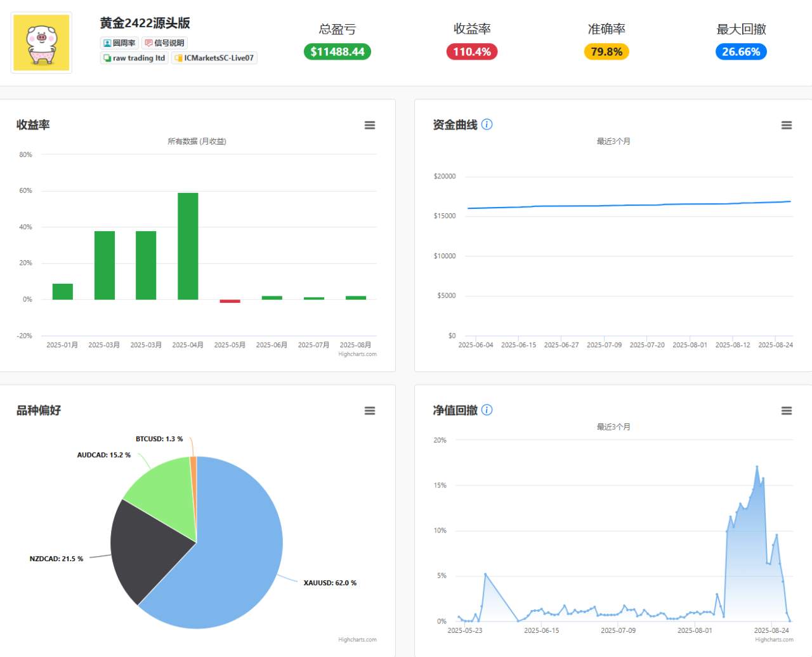This screenshot has width=812, height=657.
Task: Click the 黄金2422源头版 signal title
Action: pyautogui.click(x=145, y=23)
